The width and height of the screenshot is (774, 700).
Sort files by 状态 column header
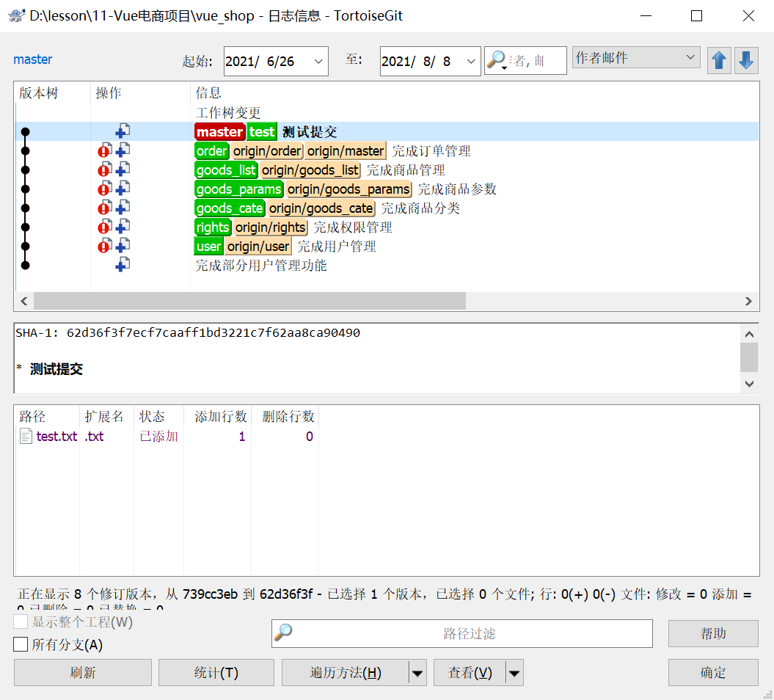coord(158,417)
